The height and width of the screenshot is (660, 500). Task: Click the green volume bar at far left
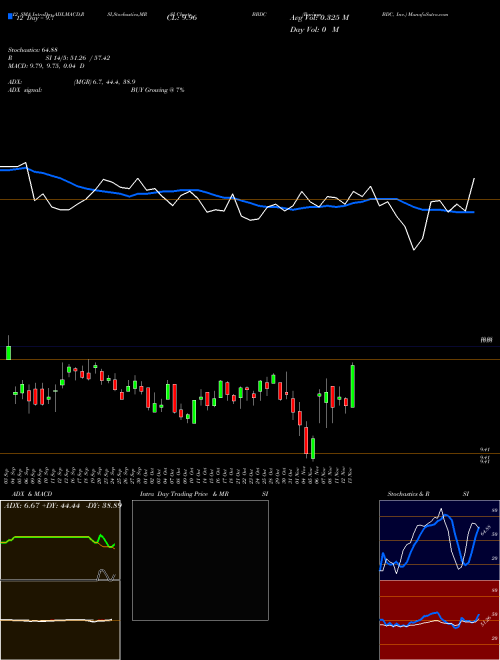[8, 353]
